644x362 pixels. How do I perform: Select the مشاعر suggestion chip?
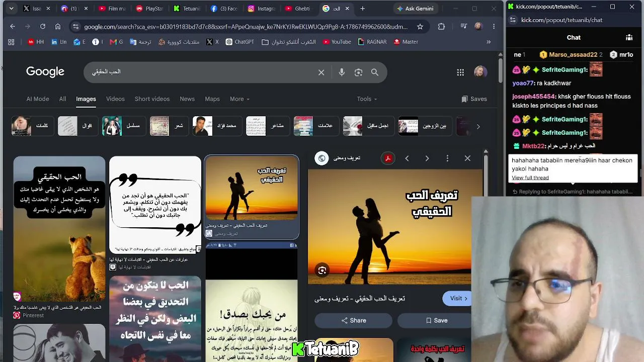(267, 126)
